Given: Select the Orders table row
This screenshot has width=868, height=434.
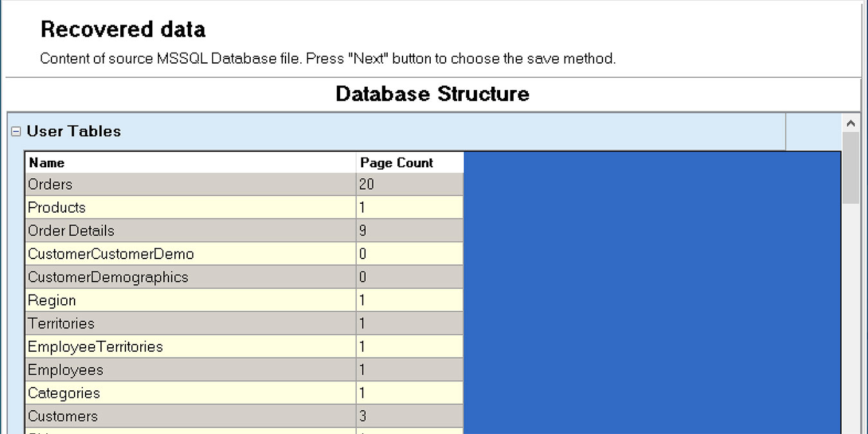Looking at the screenshot, I should tap(129, 185).
